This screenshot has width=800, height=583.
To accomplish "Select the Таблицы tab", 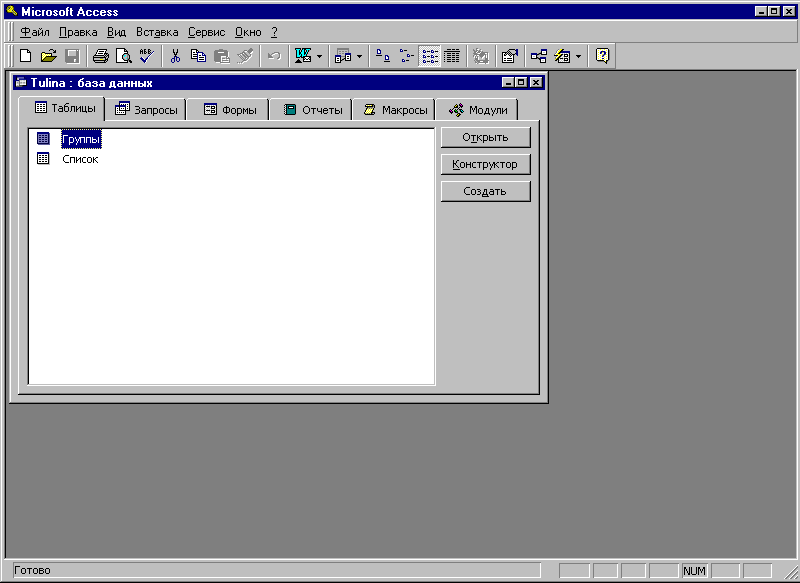I will coord(62,108).
